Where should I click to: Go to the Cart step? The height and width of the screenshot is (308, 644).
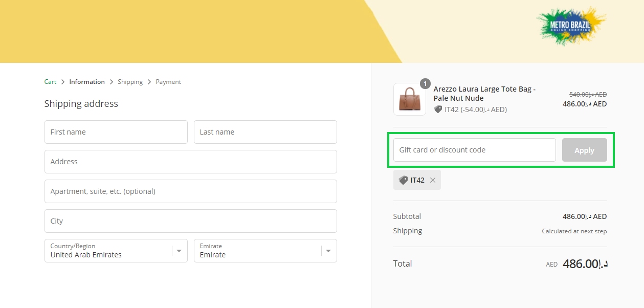pos(50,81)
